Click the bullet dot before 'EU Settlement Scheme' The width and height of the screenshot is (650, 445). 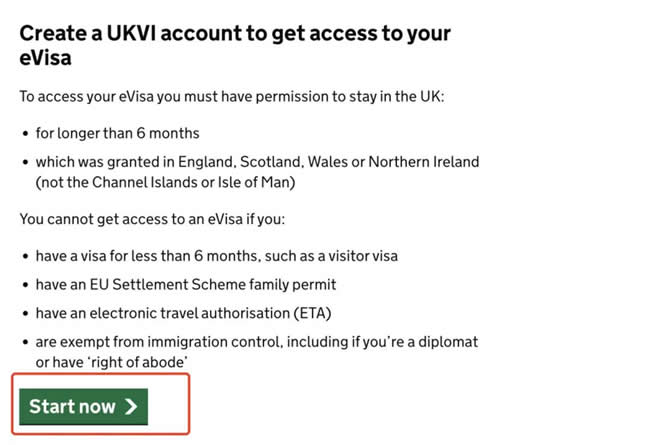[25, 285]
